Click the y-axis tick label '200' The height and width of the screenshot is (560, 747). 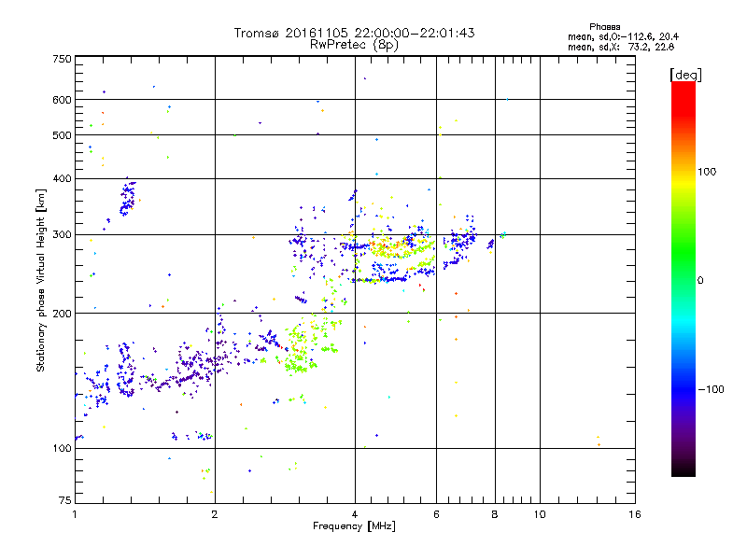tap(62, 314)
